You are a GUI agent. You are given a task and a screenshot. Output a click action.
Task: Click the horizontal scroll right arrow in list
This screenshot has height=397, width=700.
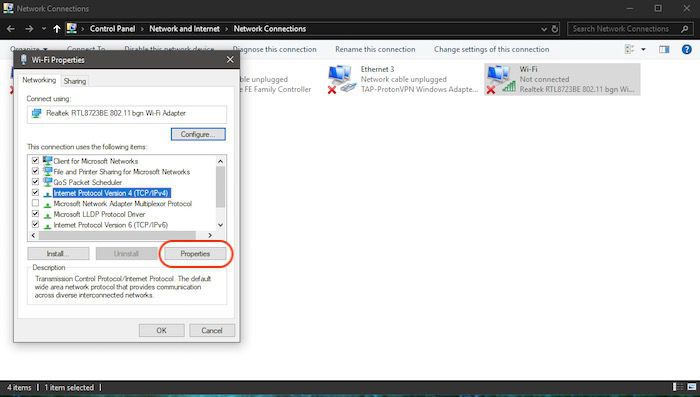[210, 235]
